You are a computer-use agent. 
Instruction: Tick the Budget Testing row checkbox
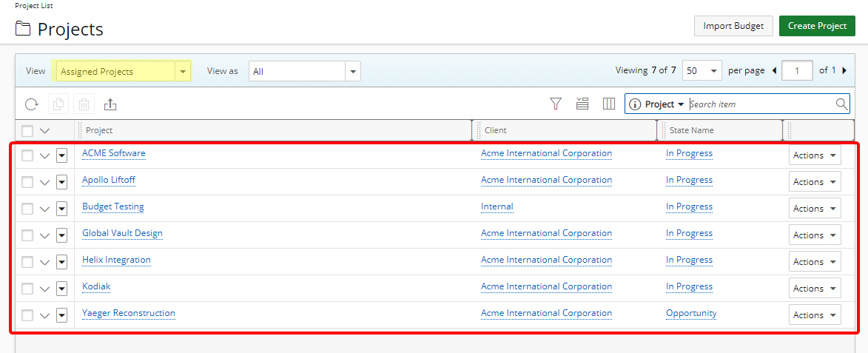27,209
